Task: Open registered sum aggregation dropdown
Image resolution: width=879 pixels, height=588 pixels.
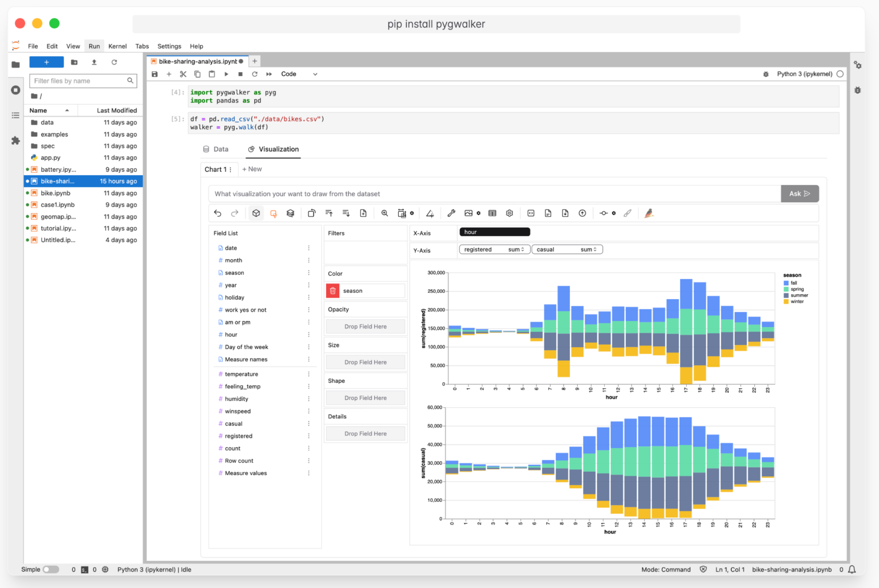Action: (x=516, y=250)
